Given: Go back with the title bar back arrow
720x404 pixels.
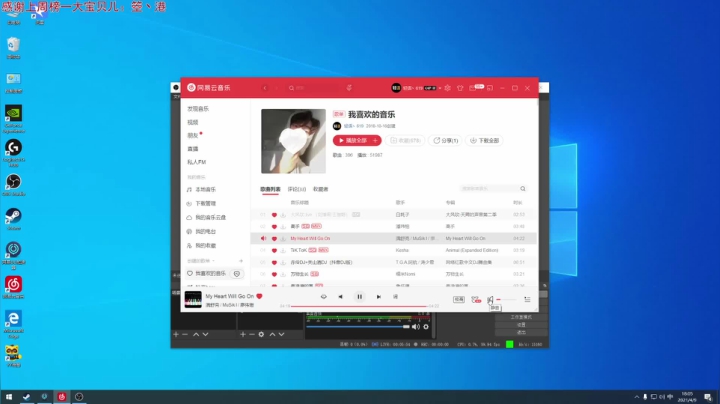Looking at the screenshot, I should pyautogui.click(x=265, y=88).
